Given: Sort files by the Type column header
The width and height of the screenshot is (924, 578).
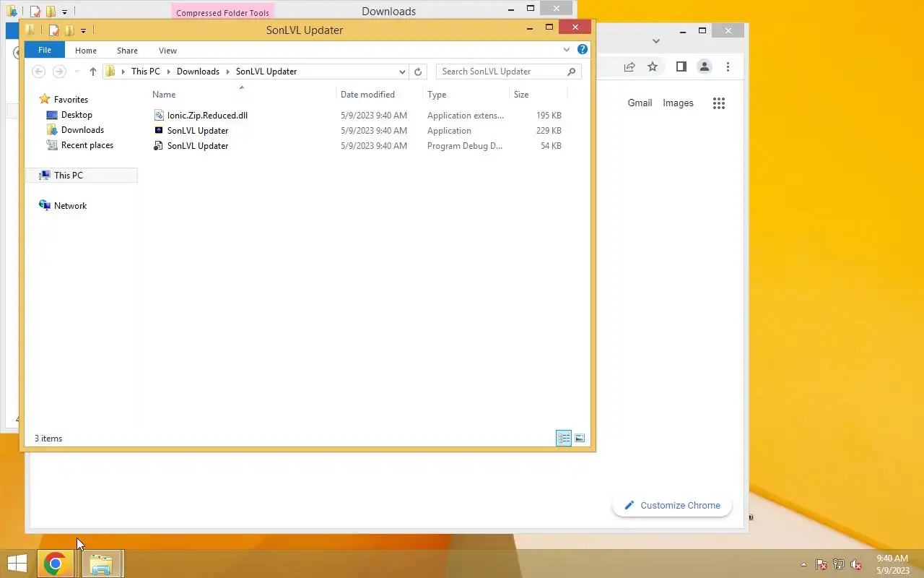Looking at the screenshot, I should [437, 95].
